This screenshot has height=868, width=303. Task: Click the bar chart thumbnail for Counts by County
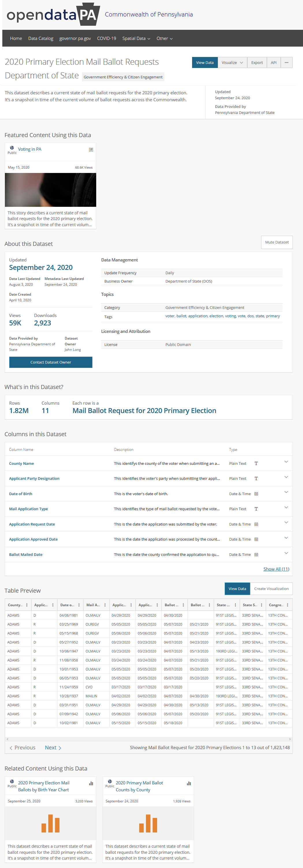click(148, 823)
